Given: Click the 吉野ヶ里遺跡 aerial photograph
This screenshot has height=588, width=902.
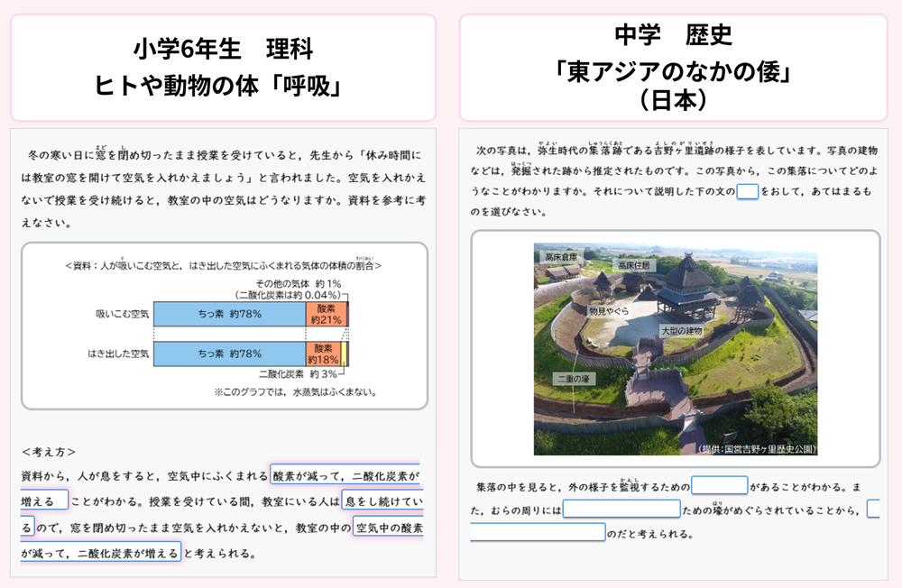Looking at the screenshot, I should point(676,349).
